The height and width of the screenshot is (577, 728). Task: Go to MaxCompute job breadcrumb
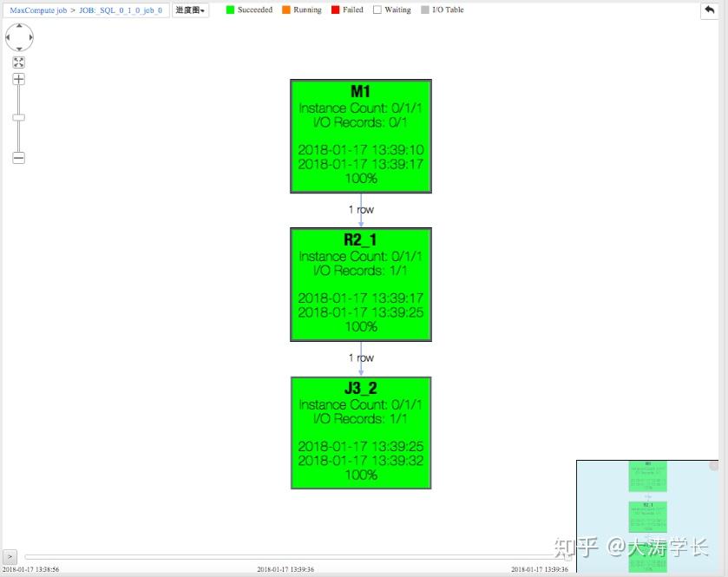tap(38, 10)
